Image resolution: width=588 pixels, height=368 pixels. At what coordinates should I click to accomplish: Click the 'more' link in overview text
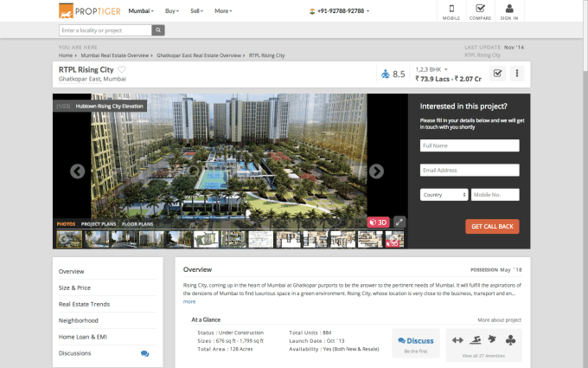(x=189, y=301)
